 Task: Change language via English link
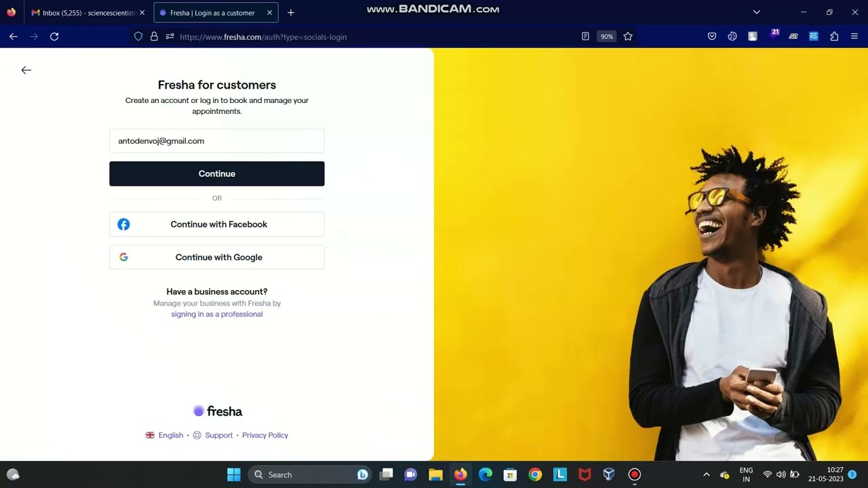[171, 435]
